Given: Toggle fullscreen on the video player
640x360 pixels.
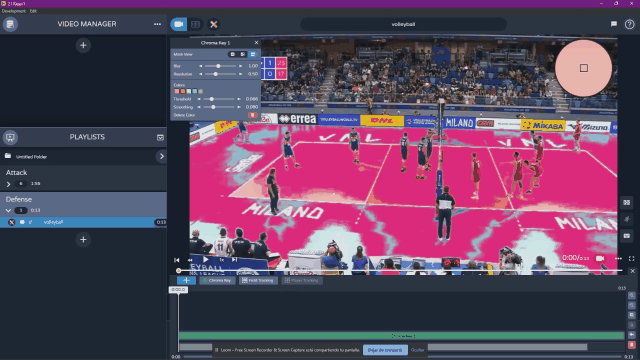Looking at the screenshot, I should tap(631, 258).
